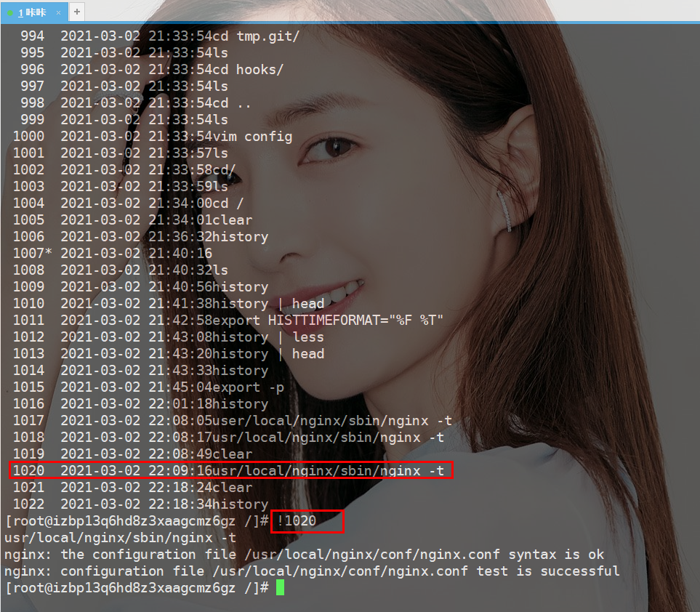This screenshot has height=612, width=700.
Task: Click line 1010 history | head
Action: click(169, 304)
